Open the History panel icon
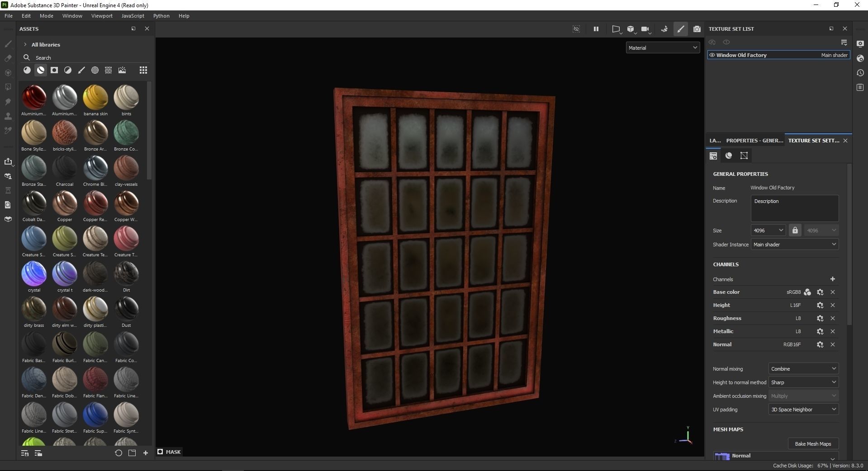 pos(860,73)
